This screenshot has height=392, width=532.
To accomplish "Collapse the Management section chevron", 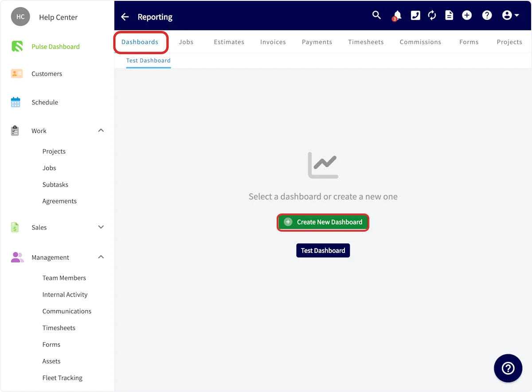I will pos(101,257).
